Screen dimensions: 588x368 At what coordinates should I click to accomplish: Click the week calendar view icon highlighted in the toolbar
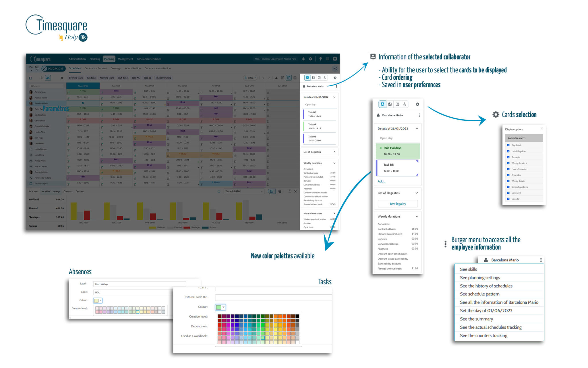point(289,78)
